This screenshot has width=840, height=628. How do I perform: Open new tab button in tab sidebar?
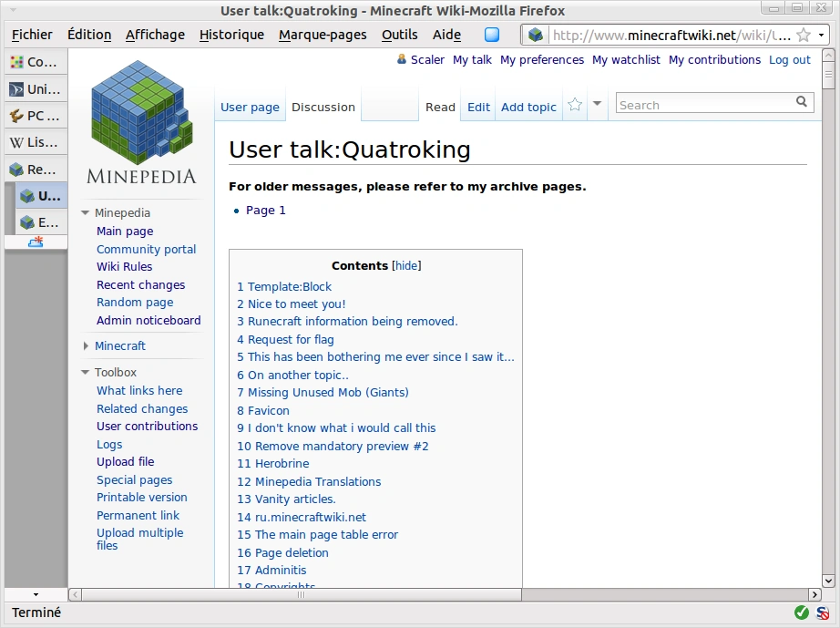pos(36,242)
